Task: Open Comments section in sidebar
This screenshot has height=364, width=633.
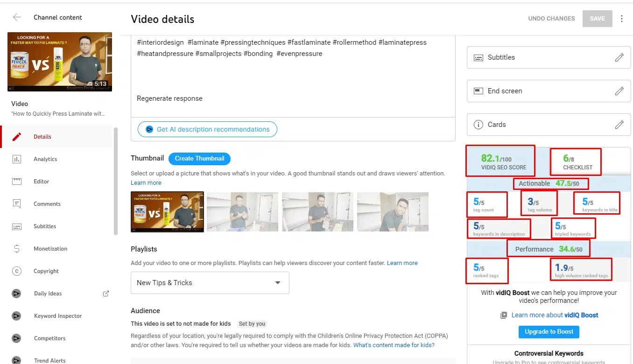Action: pyautogui.click(x=47, y=204)
